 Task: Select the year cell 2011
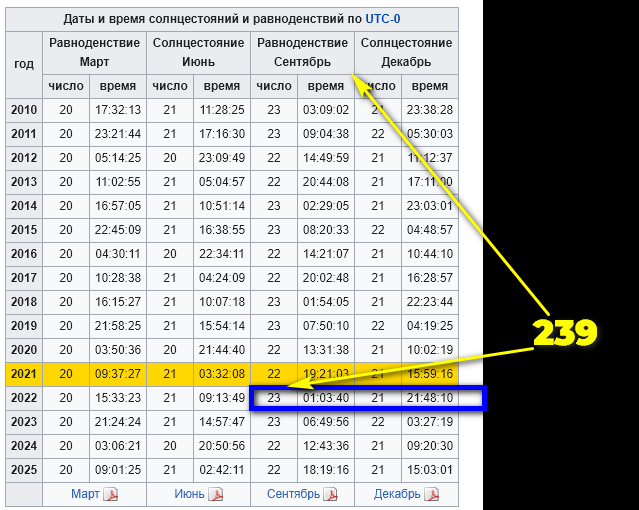[x=24, y=134]
